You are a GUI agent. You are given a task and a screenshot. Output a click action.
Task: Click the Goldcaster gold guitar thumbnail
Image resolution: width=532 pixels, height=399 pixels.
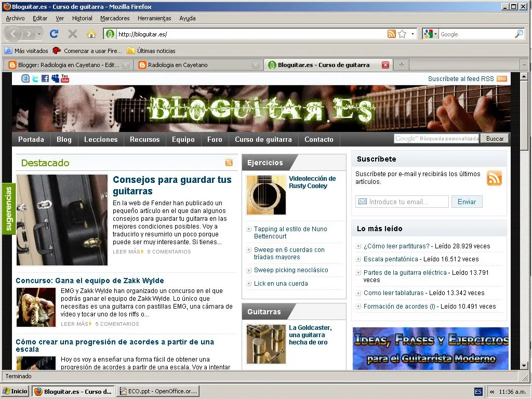point(266,344)
